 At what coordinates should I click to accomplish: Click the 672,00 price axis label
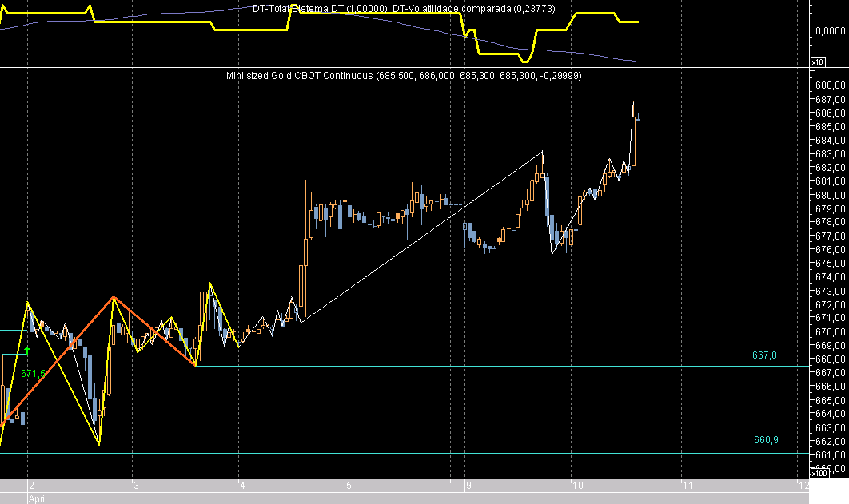(x=831, y=304)
